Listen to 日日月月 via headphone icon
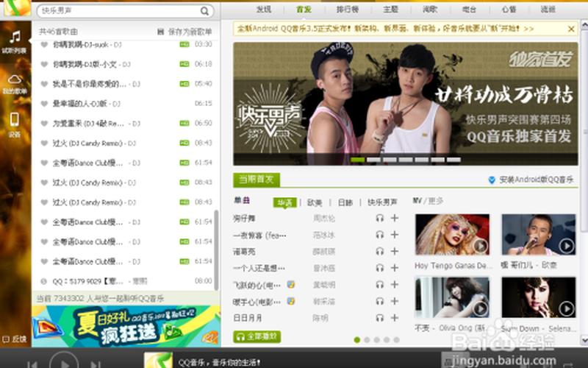The height and width of the screenshot is (368, 588). [380, 318]
